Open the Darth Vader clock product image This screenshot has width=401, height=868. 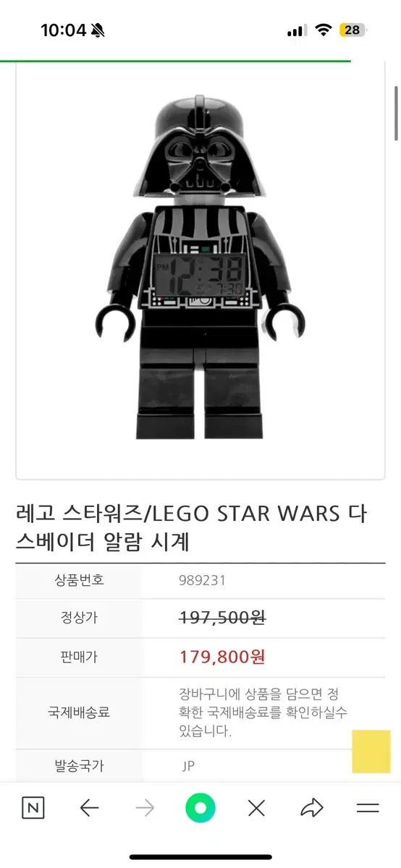point(200,268)
